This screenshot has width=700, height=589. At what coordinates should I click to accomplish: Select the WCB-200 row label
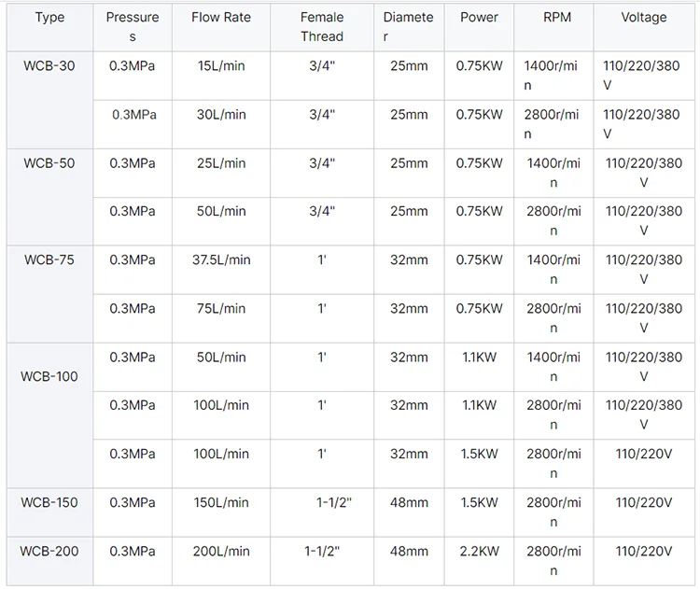[x=49, y=561]
